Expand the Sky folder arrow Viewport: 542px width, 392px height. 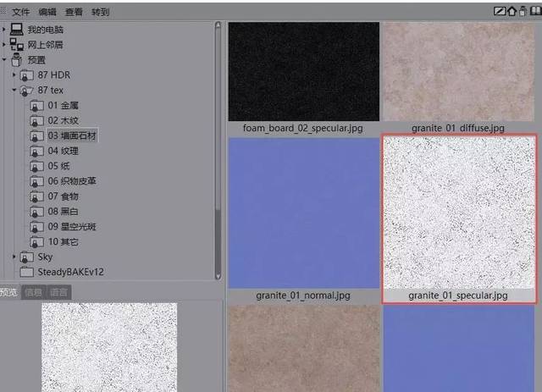click(14, 257)
